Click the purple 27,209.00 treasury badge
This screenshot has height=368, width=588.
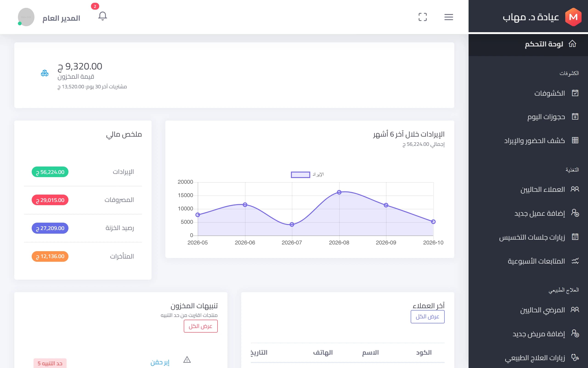(50, 228)
